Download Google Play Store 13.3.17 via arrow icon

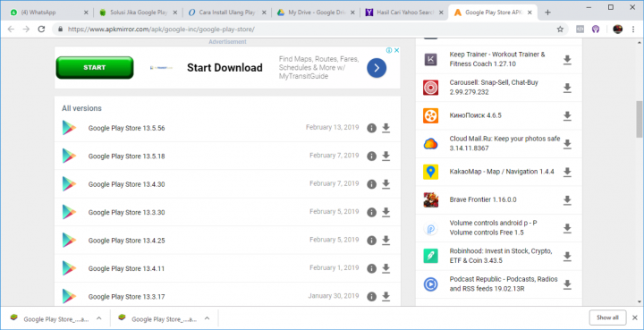tap(386, 296)
